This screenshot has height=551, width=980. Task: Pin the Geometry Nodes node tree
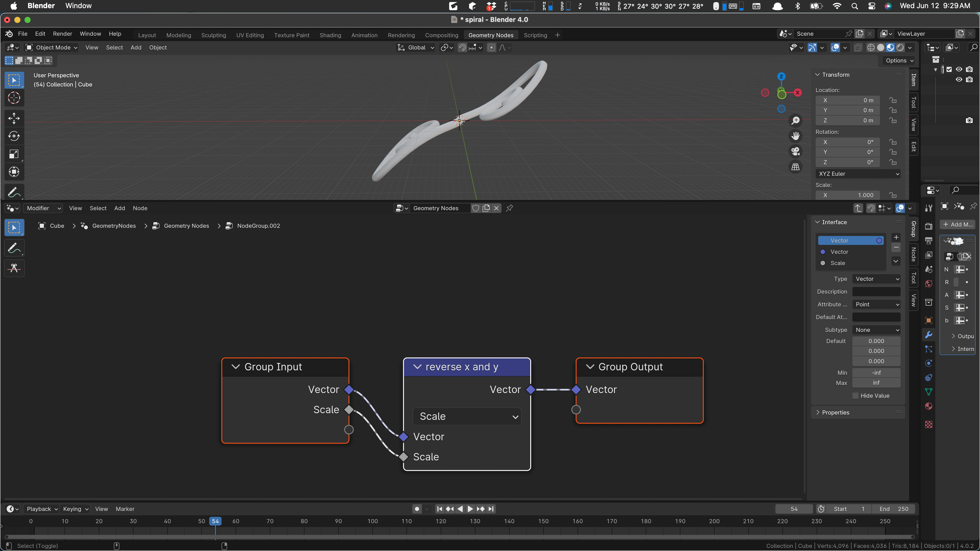(x=509, y=208)
